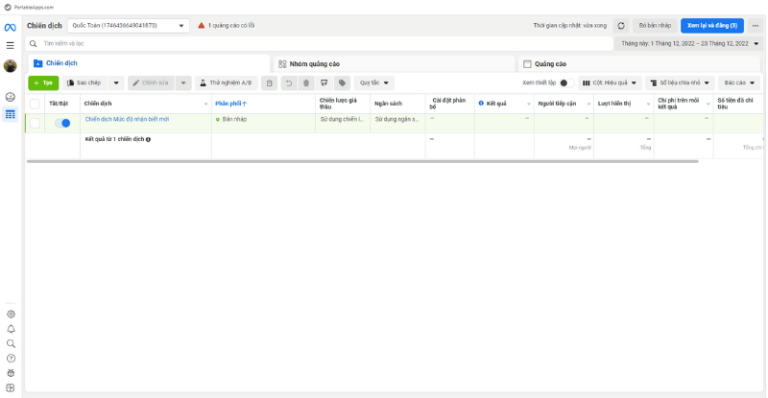Click 'Xem lại và đăng (3)' button
Viewport: 768px width, 398px height.
click(x=712, y=25)
